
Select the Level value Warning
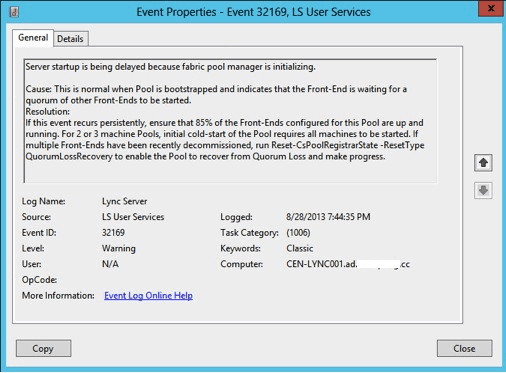119,249
